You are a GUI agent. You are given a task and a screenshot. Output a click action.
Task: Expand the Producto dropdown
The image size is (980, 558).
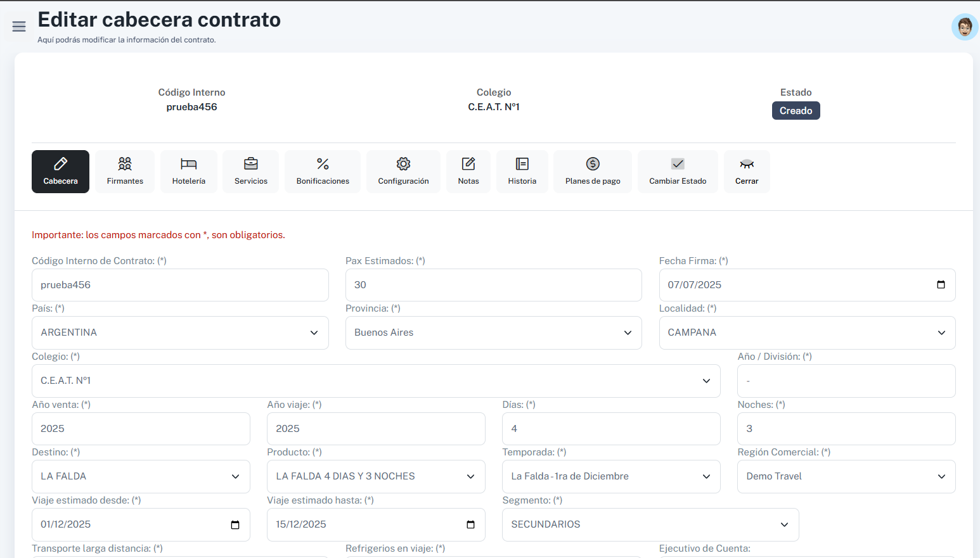376,476
